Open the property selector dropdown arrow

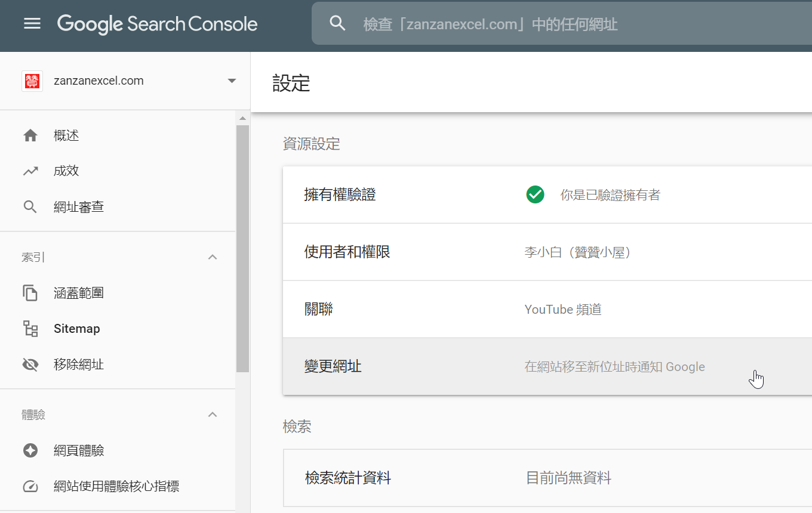pyautogui.click(x=232, y=81)
